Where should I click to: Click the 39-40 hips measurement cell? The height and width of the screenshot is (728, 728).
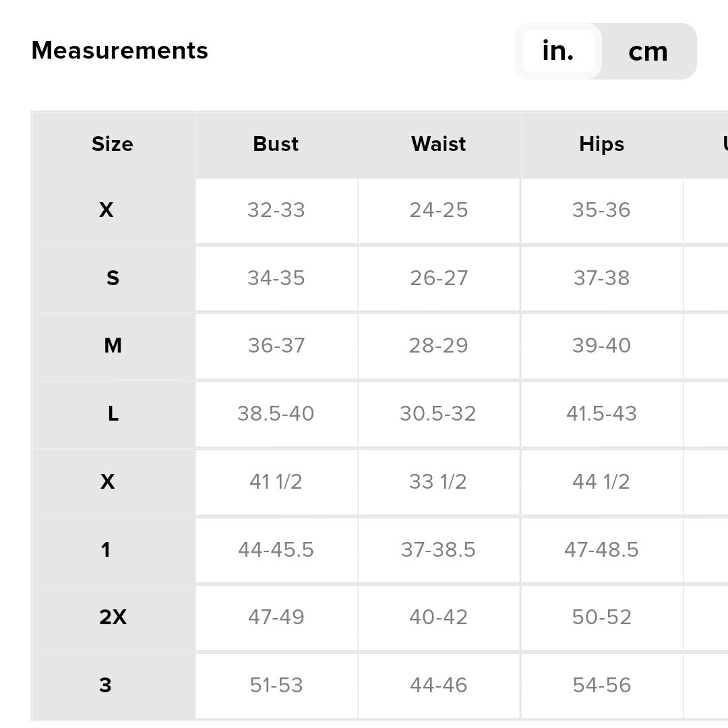point(602,346)
